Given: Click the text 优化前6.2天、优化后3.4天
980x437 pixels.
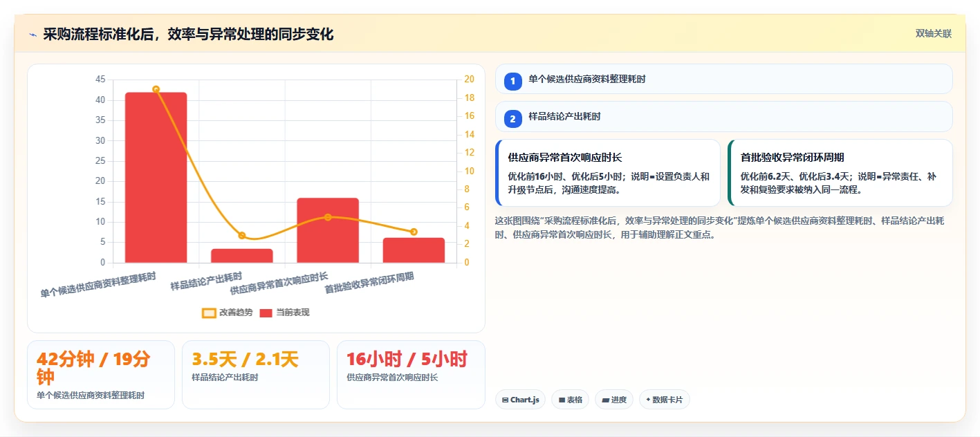Looking at the screenshot, I should (797, 176).
